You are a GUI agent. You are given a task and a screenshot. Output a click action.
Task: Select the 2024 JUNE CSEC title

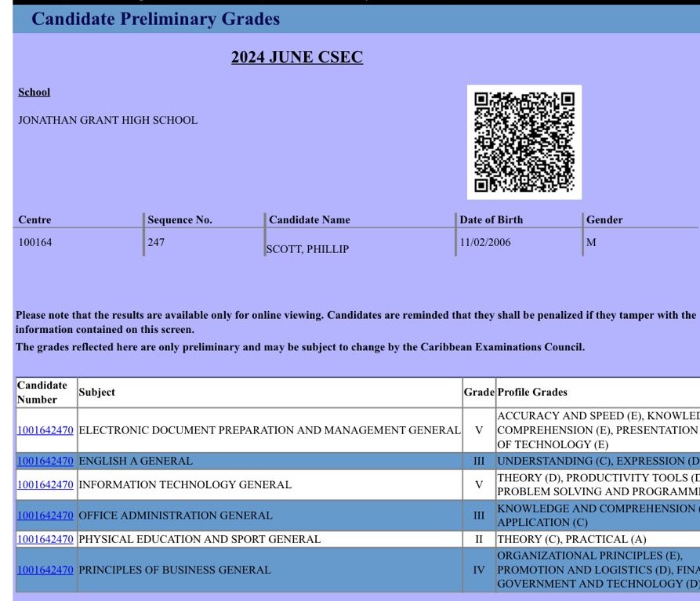coord(297,57)
